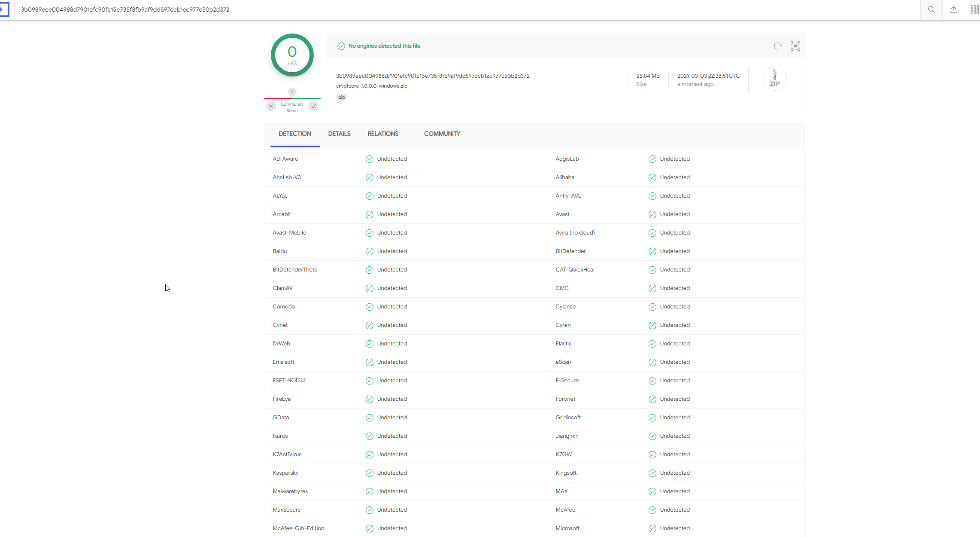
Task: Open the RELATIONS tab
Action: (383, 134)
